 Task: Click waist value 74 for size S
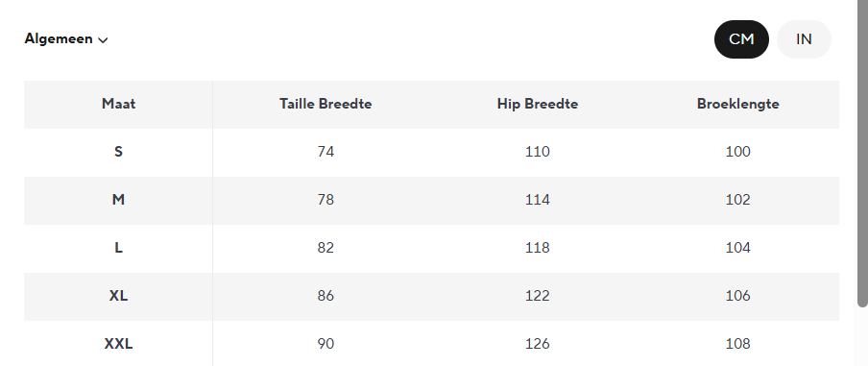tap(325, 152)
